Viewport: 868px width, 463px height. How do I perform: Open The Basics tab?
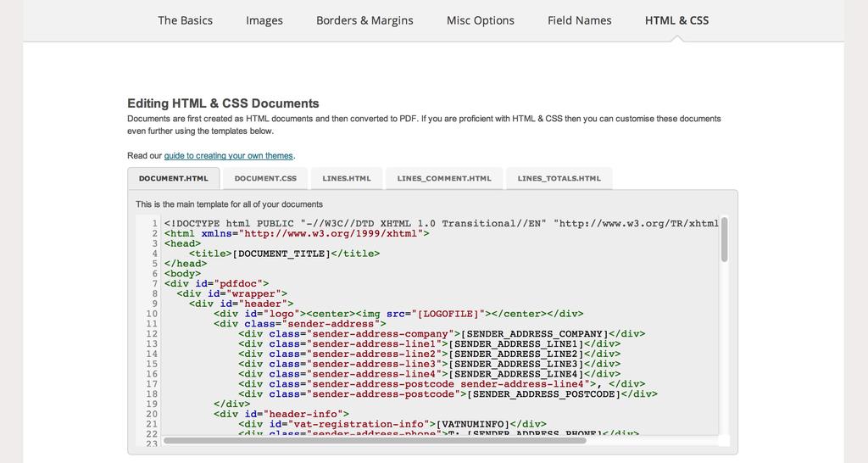(x=185, y=20)
